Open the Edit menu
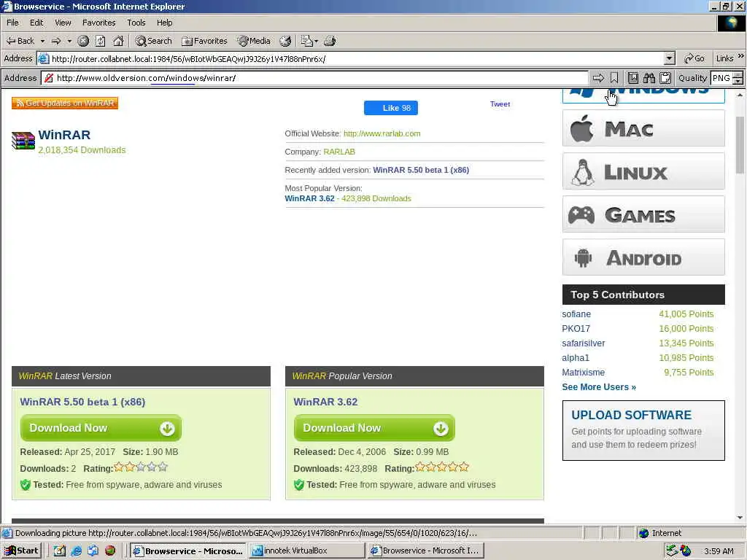 coord(36,23)
